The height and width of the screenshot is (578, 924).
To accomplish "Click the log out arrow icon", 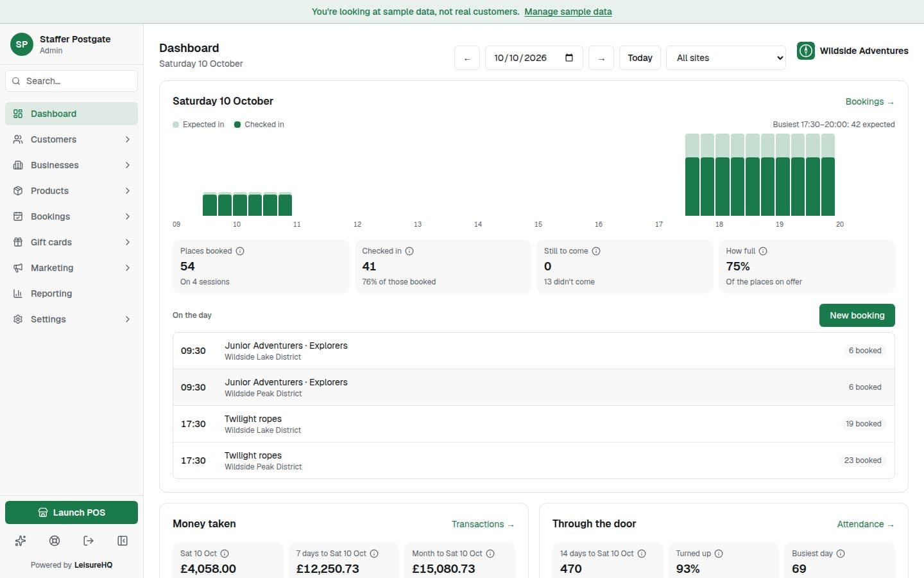I will 89,541.
